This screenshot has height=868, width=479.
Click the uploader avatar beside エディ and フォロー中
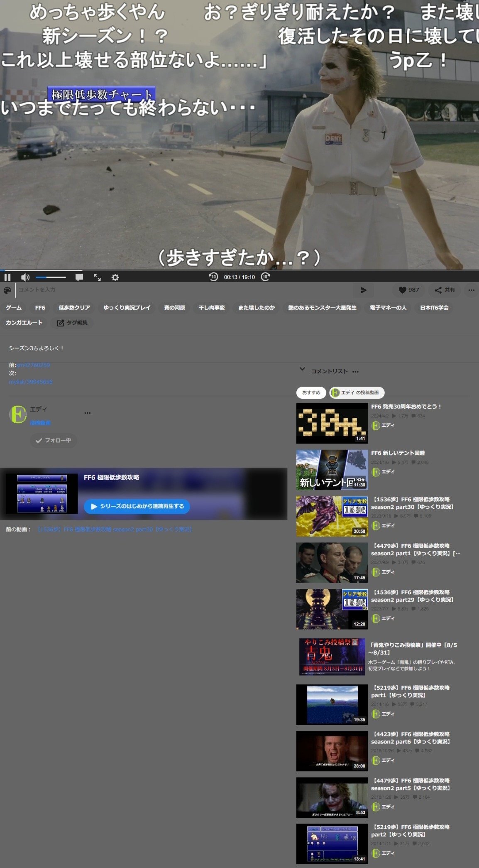click(18, 414)
